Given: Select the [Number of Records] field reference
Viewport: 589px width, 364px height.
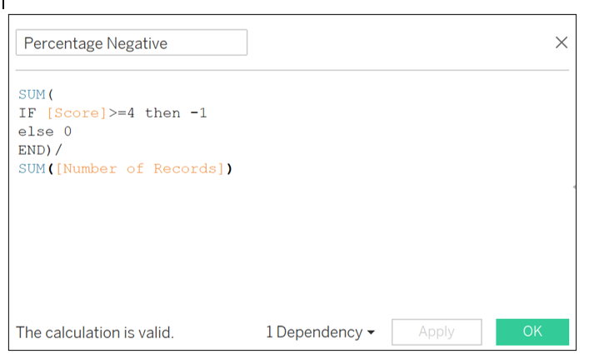Looking at the screenshot, I should pos(142,168).
